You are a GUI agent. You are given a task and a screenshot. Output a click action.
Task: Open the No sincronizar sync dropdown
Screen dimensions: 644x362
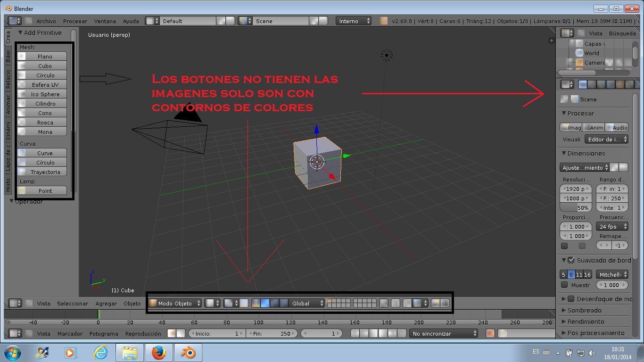point(443,334)
